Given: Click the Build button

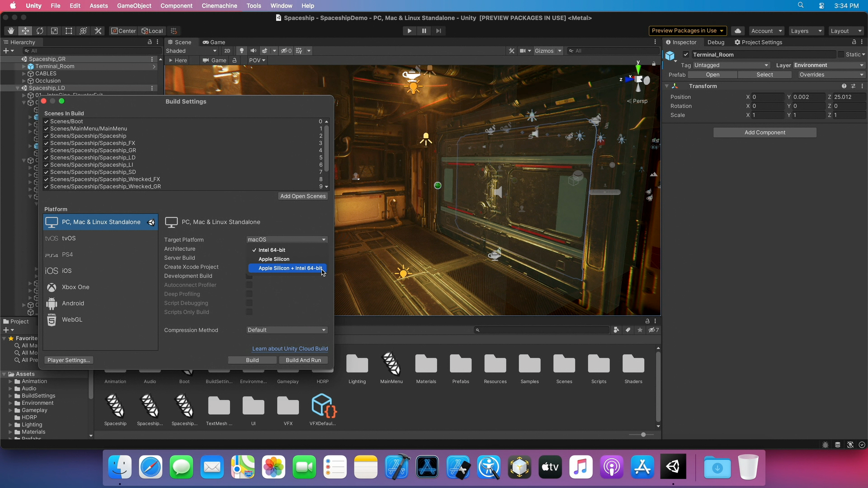Looking at the screenshot, I should point(252,360).
